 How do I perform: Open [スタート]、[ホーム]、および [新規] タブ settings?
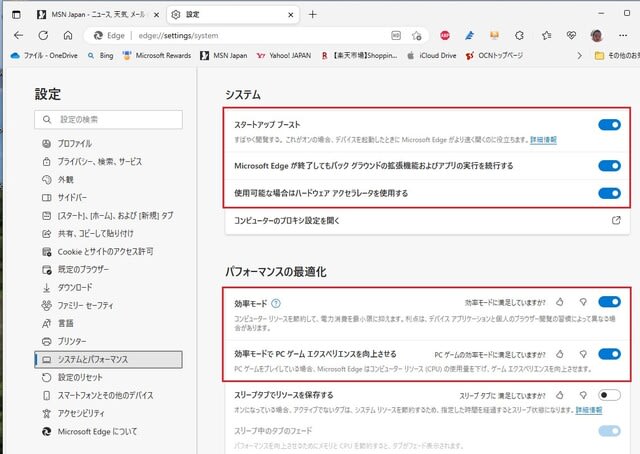click(x=109, y=215)
